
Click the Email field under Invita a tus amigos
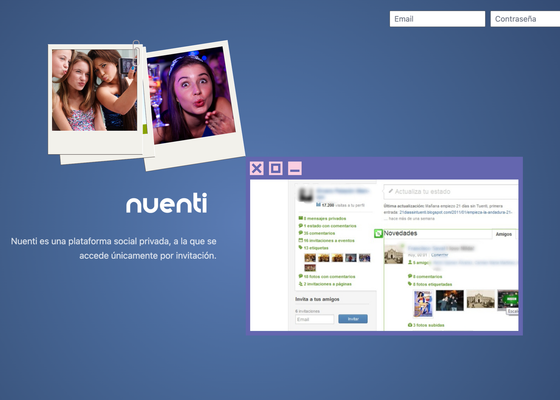point(314,319)
